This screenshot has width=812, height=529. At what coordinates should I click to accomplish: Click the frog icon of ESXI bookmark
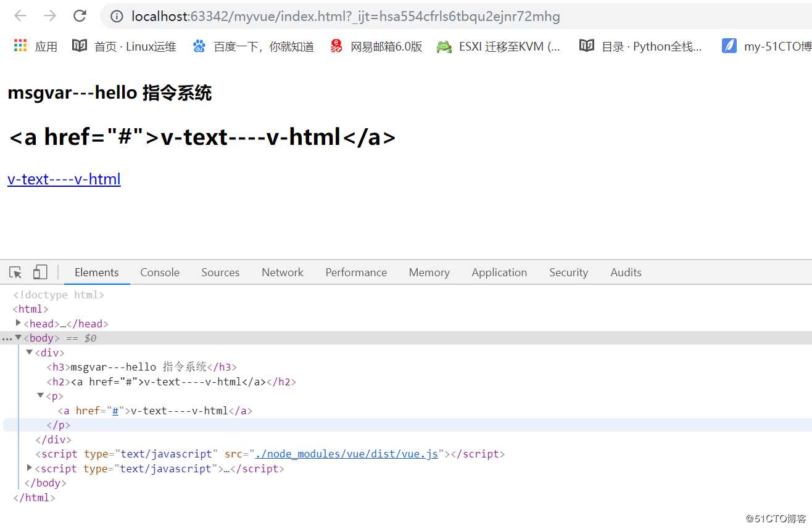point(444,46)
